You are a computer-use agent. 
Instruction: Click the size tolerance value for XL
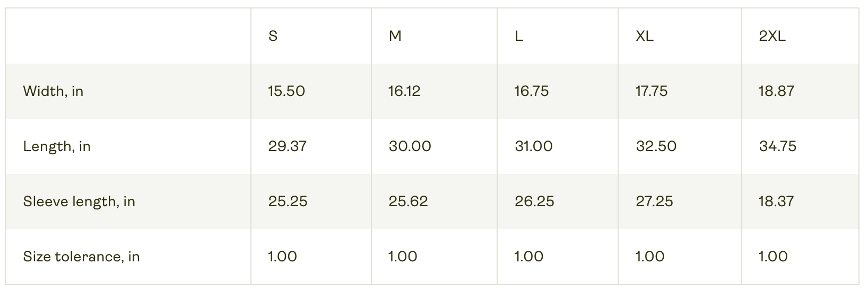pos(650,257)
